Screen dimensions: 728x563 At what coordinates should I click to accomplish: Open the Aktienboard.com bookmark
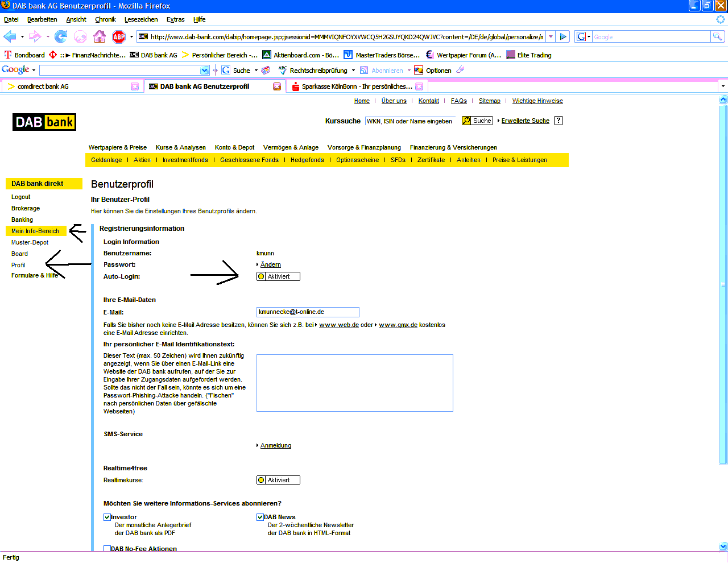[x=300, y=55]
